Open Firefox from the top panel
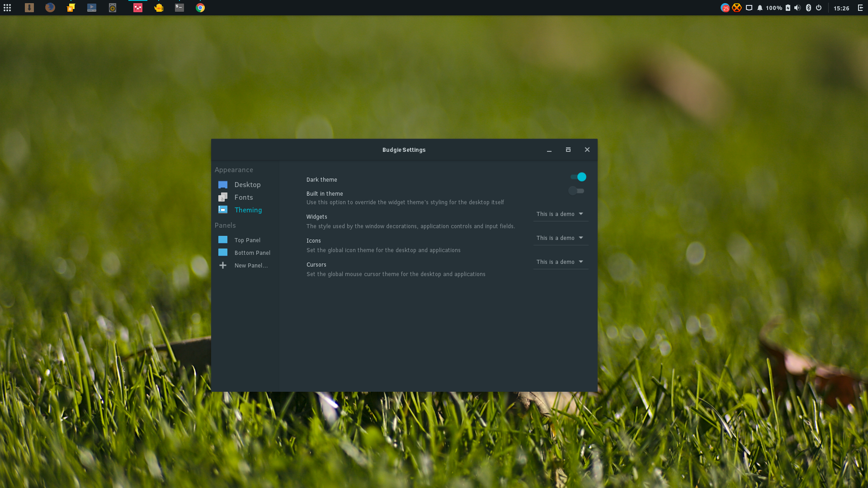Viewport: 868px width, 488px height. click(x=50, y=8)
